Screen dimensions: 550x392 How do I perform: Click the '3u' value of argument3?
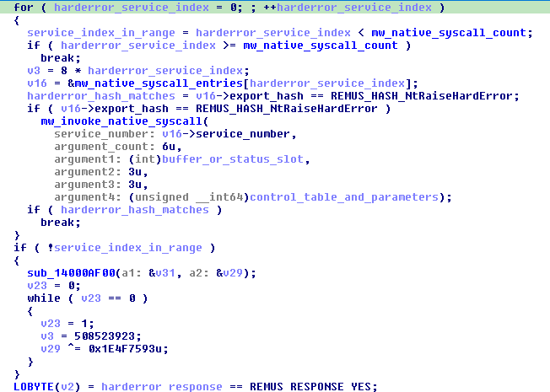click(135, 184)
